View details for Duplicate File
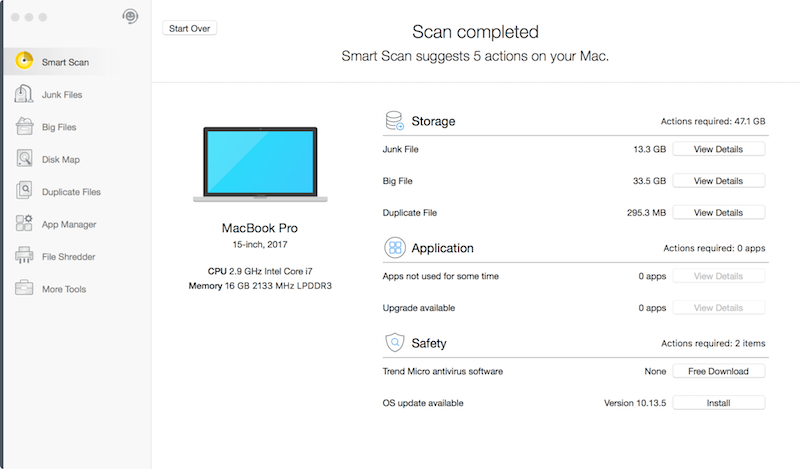This screenshot has width=800, height=469. (x=718, y=212)
